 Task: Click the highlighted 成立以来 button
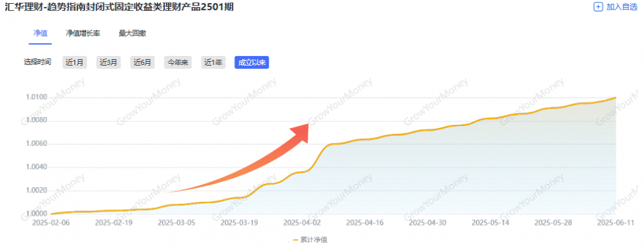tap(252, 62)
